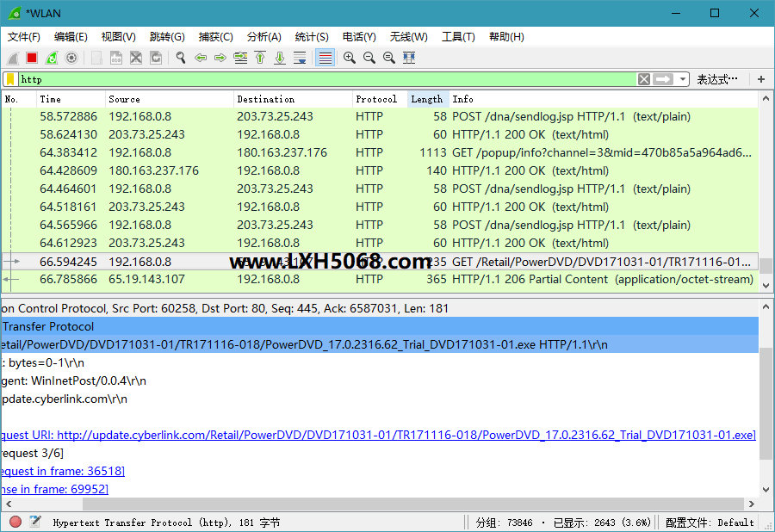This screenshot has height=532, width=775.
Task: Follow the full request URI link
Action: point(378,436)
